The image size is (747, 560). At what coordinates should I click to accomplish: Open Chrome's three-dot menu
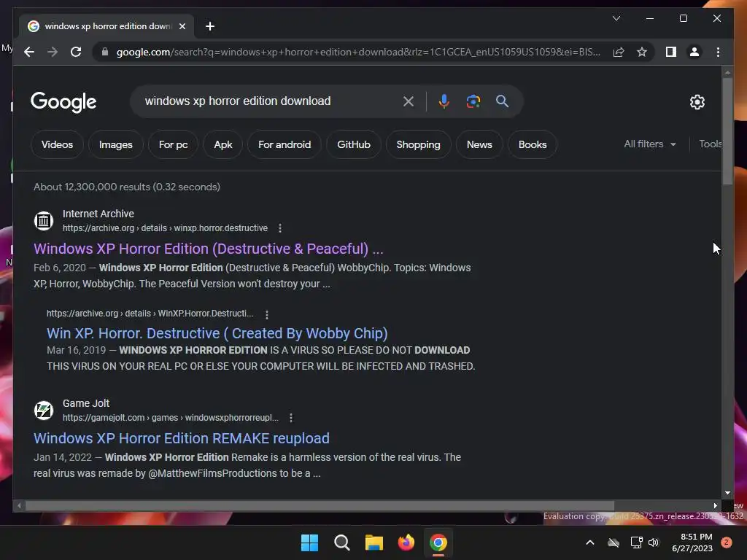point(718,52)
